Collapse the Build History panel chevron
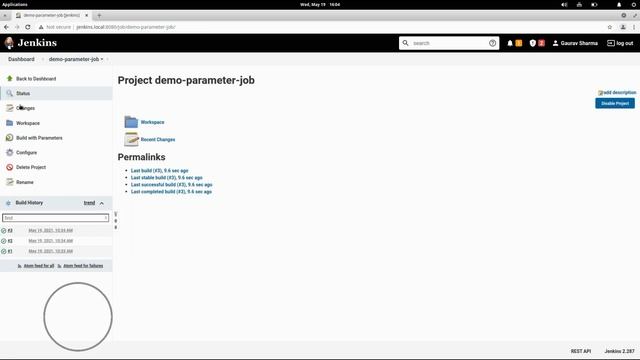Screen dimensions: 640x360 coord(102,203)
